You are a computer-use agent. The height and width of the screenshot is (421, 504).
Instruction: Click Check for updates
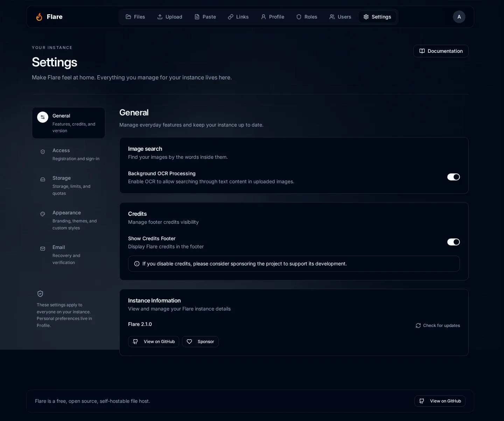click(x=438, y=326)
